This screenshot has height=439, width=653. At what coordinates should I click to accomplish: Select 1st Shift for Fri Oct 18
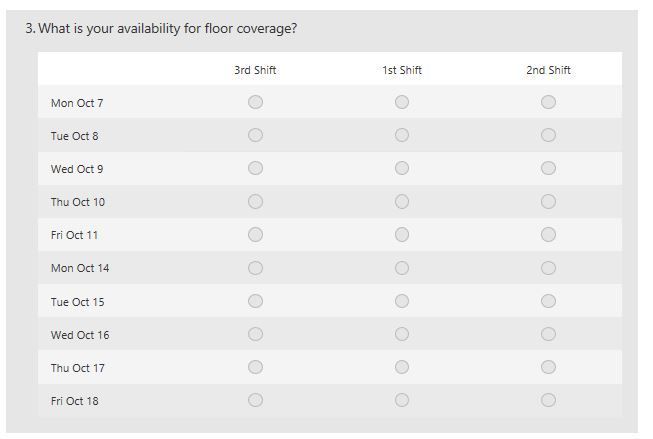pos(402,400)
